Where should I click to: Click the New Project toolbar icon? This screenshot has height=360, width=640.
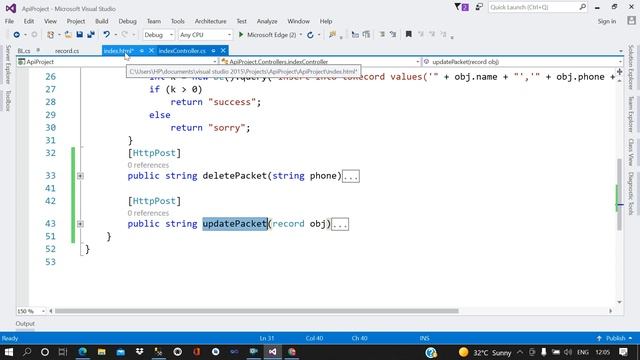click(50, 35)
